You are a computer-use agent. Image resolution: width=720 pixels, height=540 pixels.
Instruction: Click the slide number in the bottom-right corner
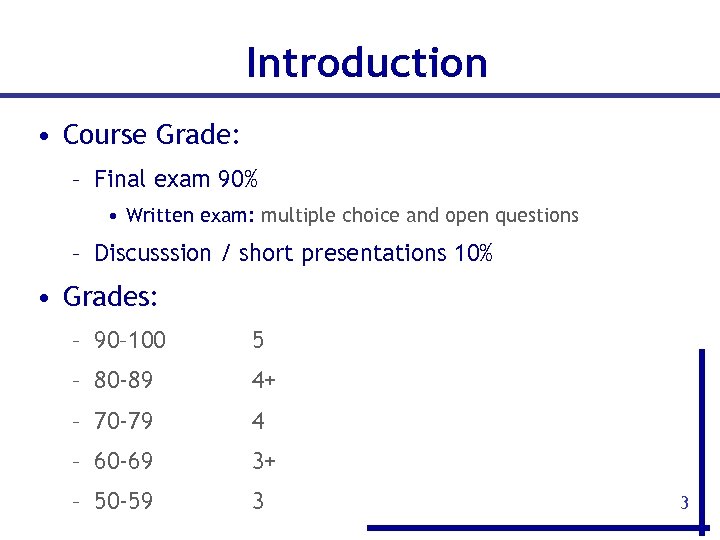tap(684, 503)
